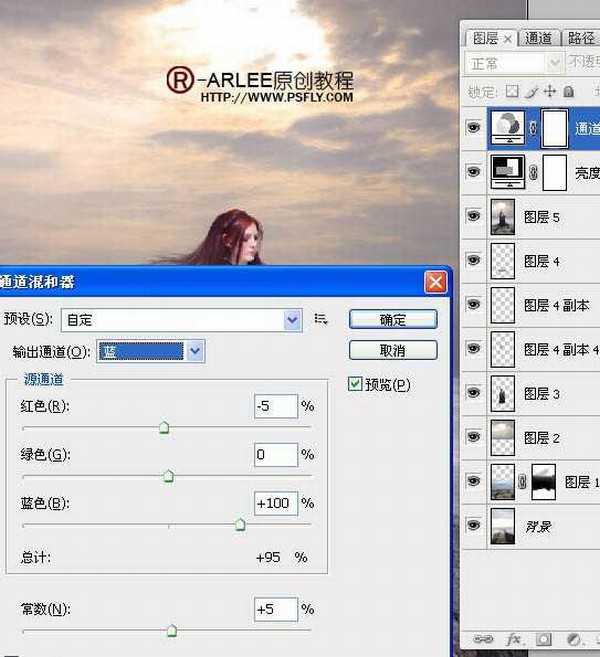Select 图层 4 副本 thumbnail
This screenshot has width=600, height=657.
(x=502, y=305)
